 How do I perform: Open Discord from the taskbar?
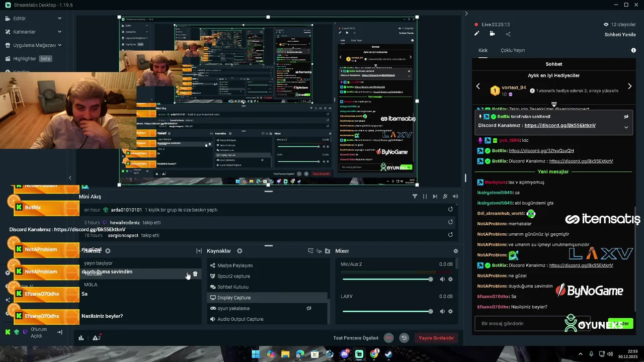(345, 354)
